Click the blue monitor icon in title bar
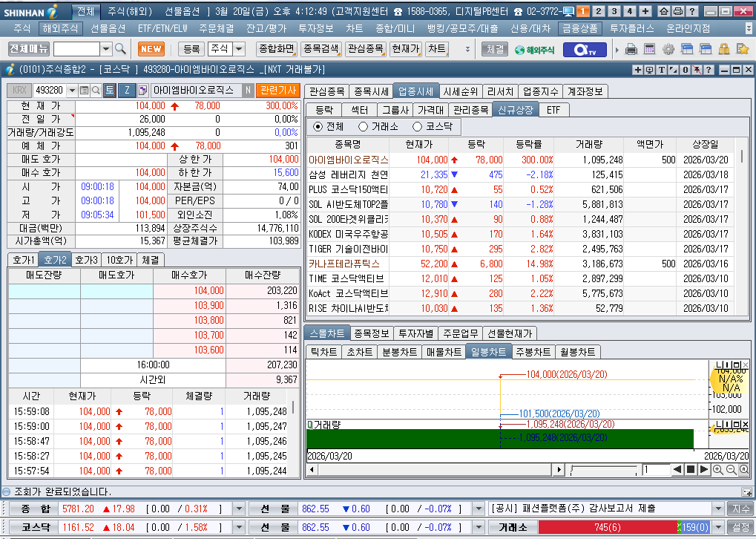The image size is (756, 539). 568,11
